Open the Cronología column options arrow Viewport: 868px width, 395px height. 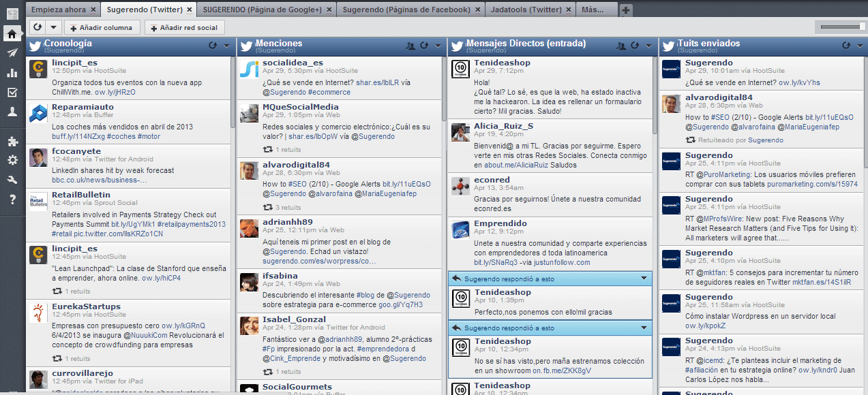226,46
